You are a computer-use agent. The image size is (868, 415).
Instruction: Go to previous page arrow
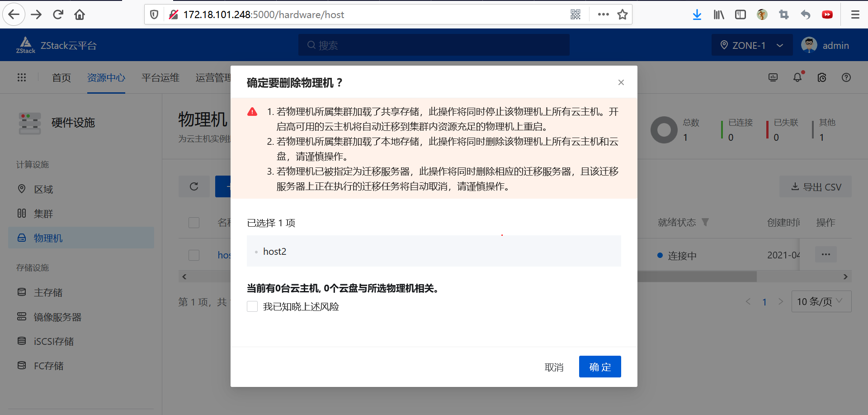(x=748, y=301)
